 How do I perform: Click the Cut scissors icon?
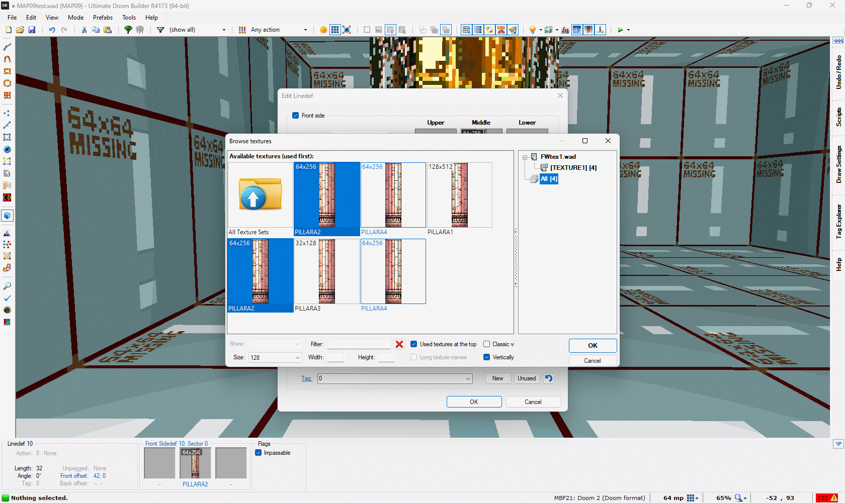point(84,30)
